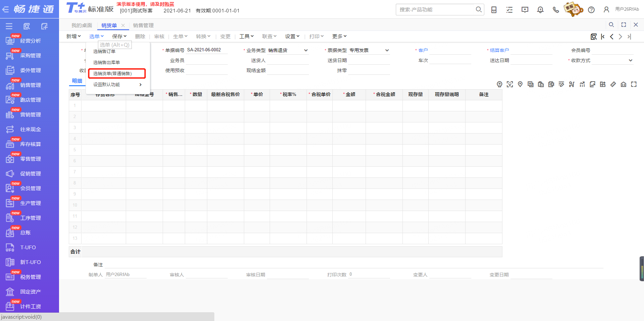644x321 pixels.
Task: Open the 会员管理 sidebar module
Action: (30, 189)
